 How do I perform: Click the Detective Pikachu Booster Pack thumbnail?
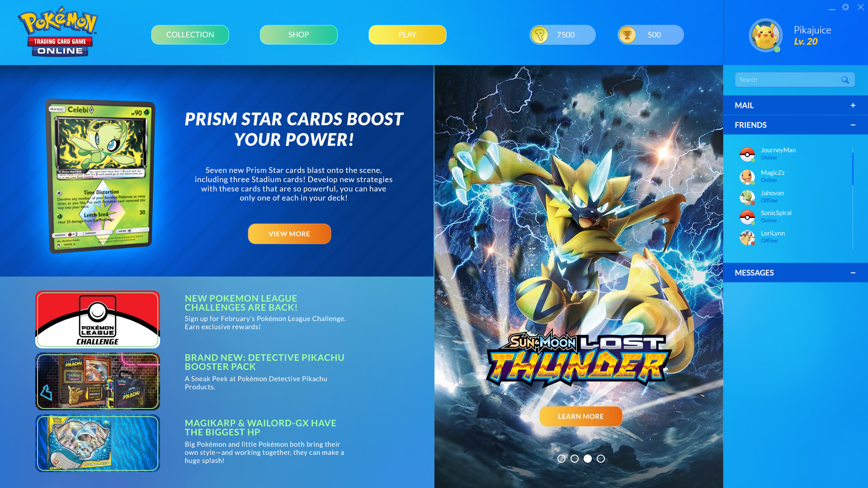point(97,381)
